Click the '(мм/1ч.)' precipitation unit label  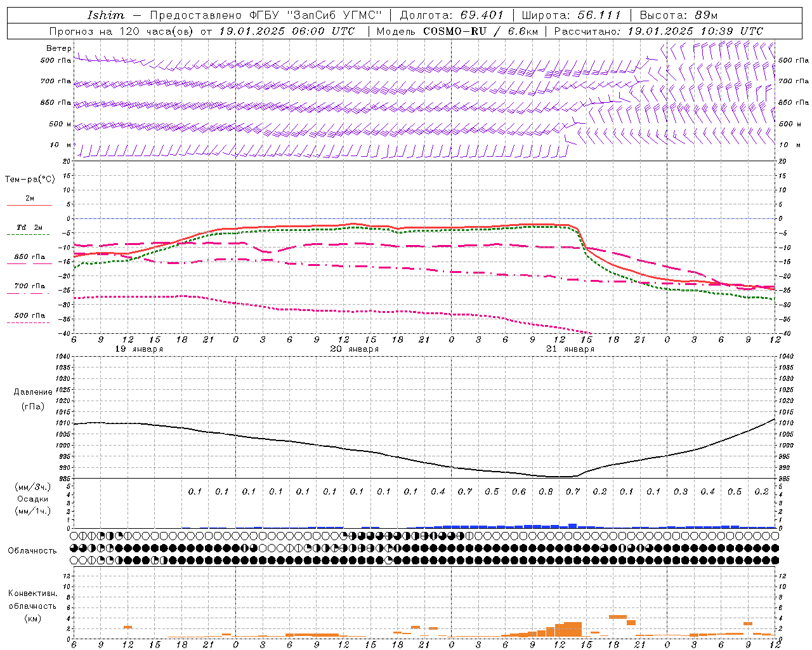[33, 511]
